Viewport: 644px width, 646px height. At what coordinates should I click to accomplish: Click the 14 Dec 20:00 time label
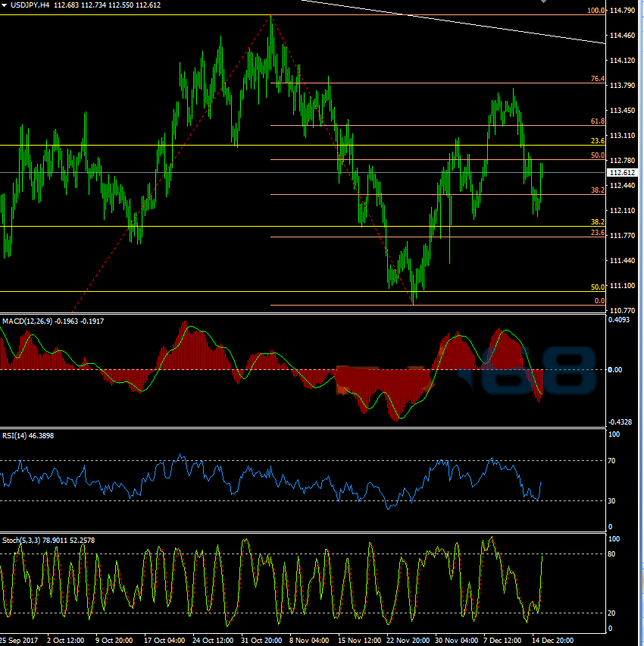552,639
